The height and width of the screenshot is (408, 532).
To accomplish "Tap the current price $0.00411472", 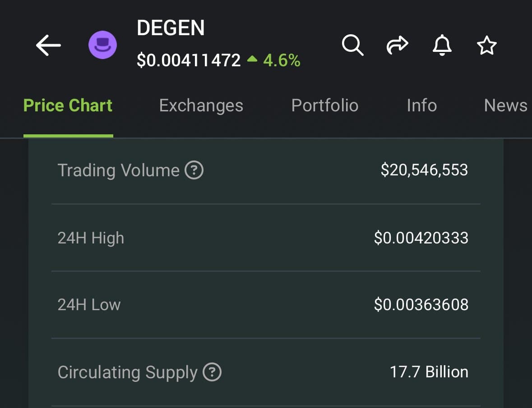I will [189, 60].
